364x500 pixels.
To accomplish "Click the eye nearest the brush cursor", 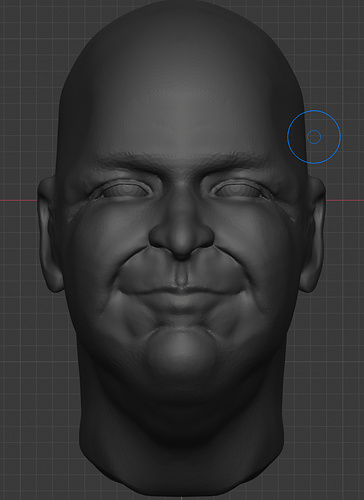I will [238, 190].
